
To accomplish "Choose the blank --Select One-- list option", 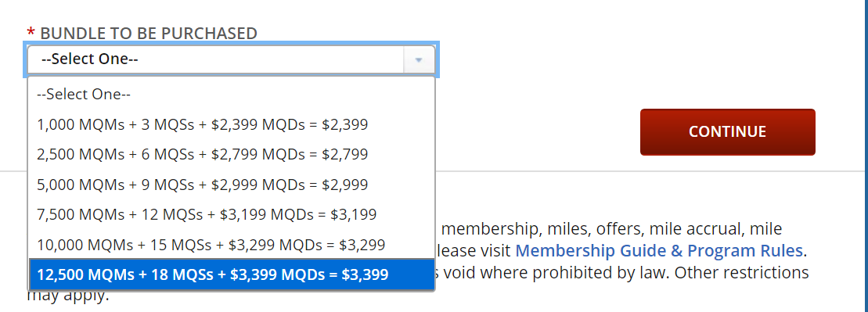I will (232, 95).
